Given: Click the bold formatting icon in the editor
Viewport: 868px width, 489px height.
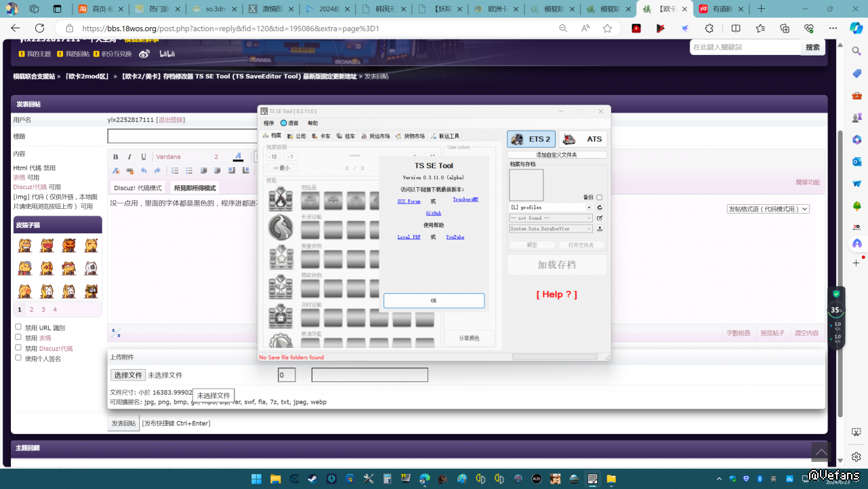Looking at the screenshot, I should 116,157.
